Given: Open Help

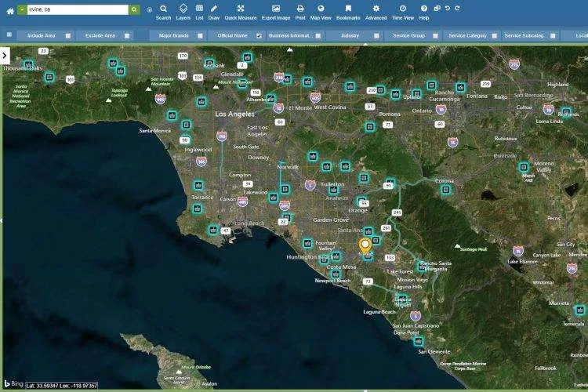Looking at the screenshot, I should [423, 13].
